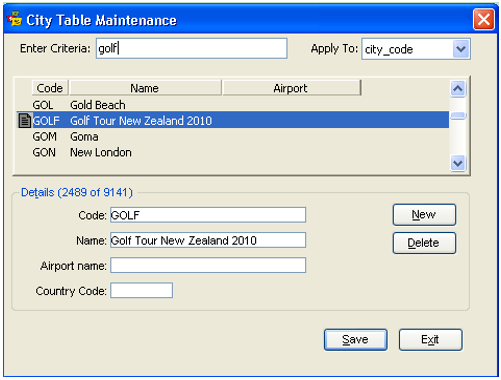Click the Code input field in Details
The width and height of the screenshot is (501, 380).
pyautogui.click(x=208, y=215)
